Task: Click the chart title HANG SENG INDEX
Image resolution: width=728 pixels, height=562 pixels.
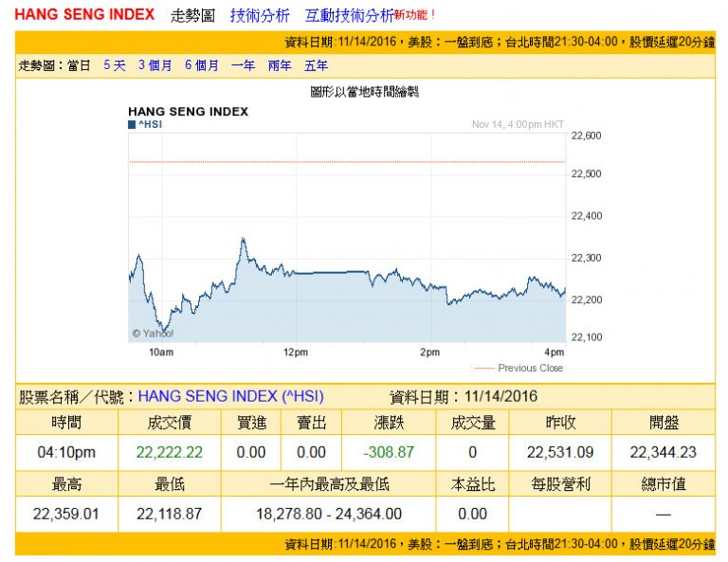Action: [x=188, y=112]
